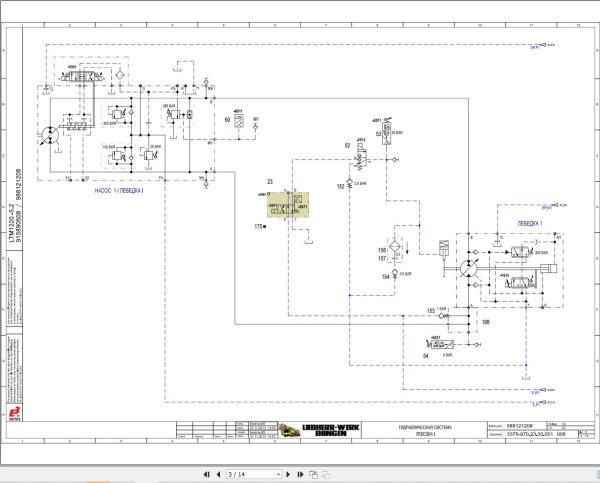Click the '400 BAR' pressure label

[x=109, y=124]
